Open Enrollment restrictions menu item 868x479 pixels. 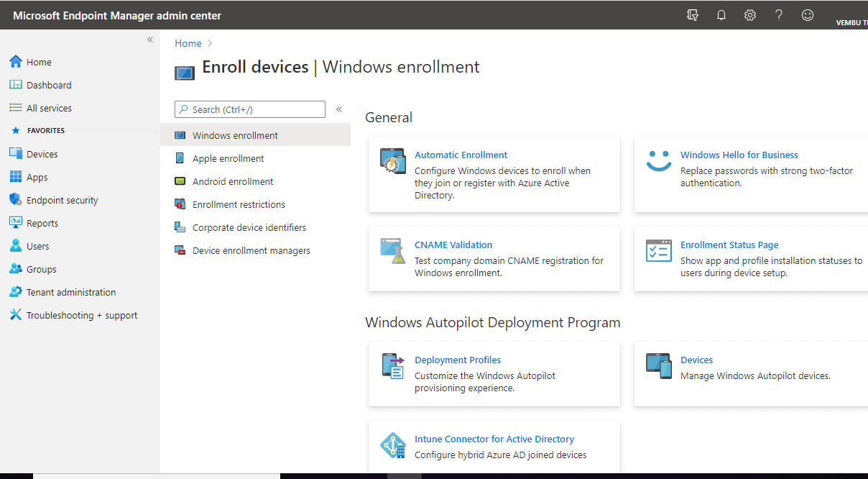pos(256,204)
